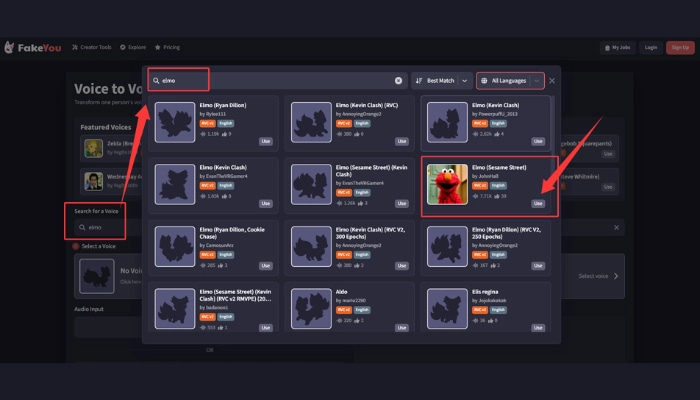Viewport: 700px width, 400px height.
Task: Click the Elmo (Sesame Street) voice title
Action: point(499,167)
